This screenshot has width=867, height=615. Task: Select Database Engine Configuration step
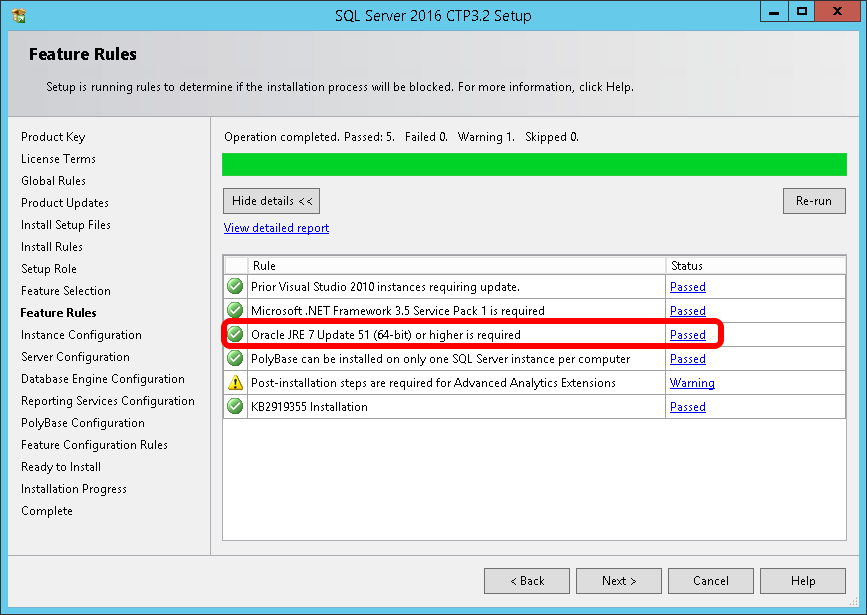103,379
